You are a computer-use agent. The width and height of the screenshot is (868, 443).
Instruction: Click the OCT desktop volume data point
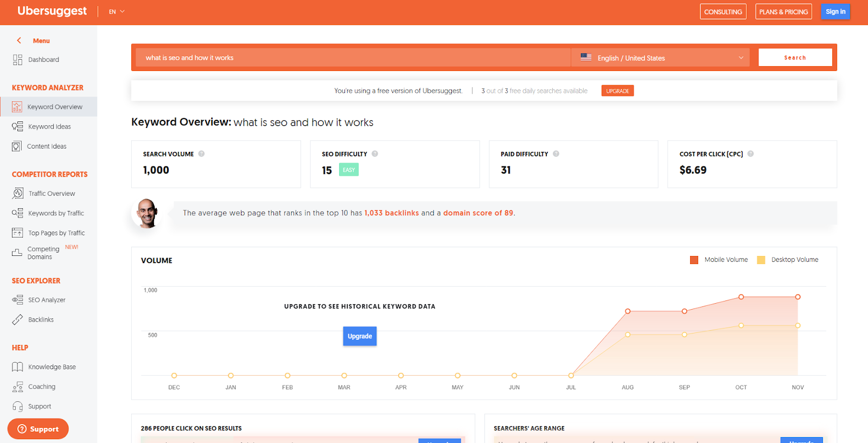click(x=741, y=325)
